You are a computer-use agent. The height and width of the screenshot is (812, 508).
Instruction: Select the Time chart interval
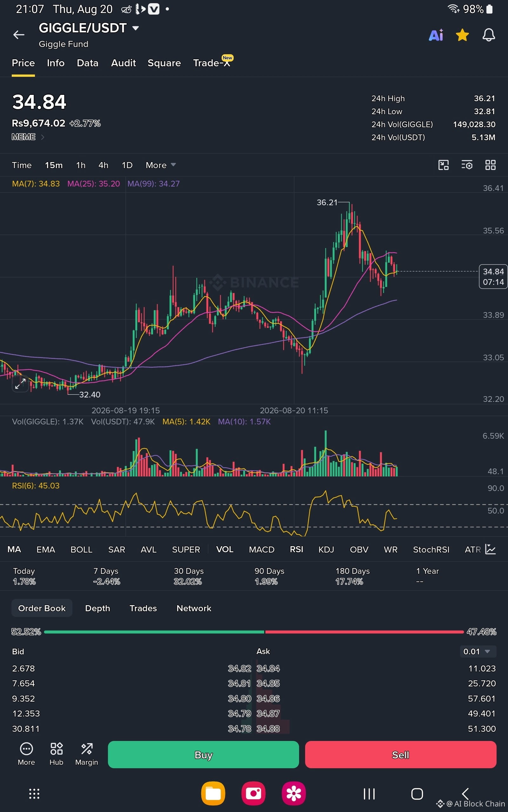[22, 165]
